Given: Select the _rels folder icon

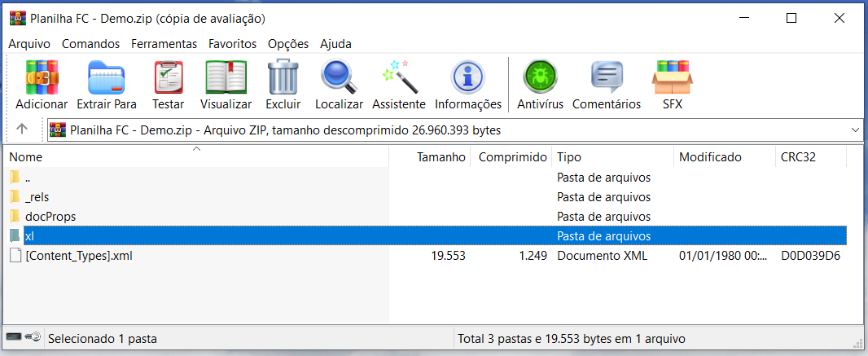Looking at the screenshot, I should [15, 196].
